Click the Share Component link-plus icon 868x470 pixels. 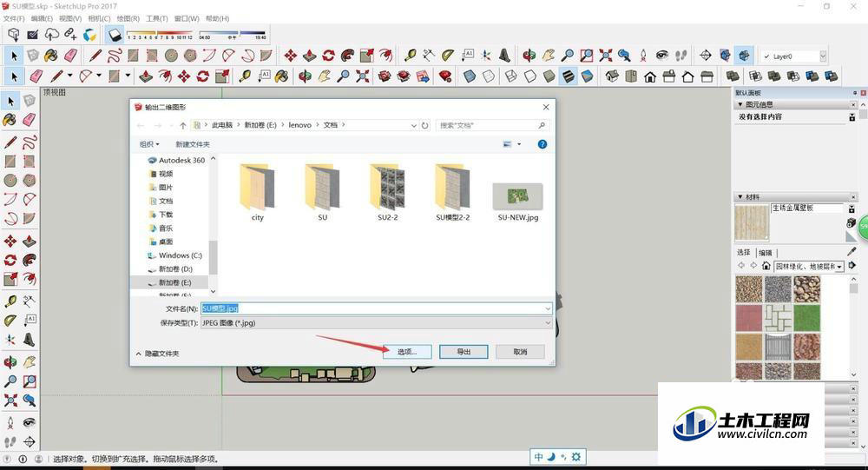[x=70, y=35]
